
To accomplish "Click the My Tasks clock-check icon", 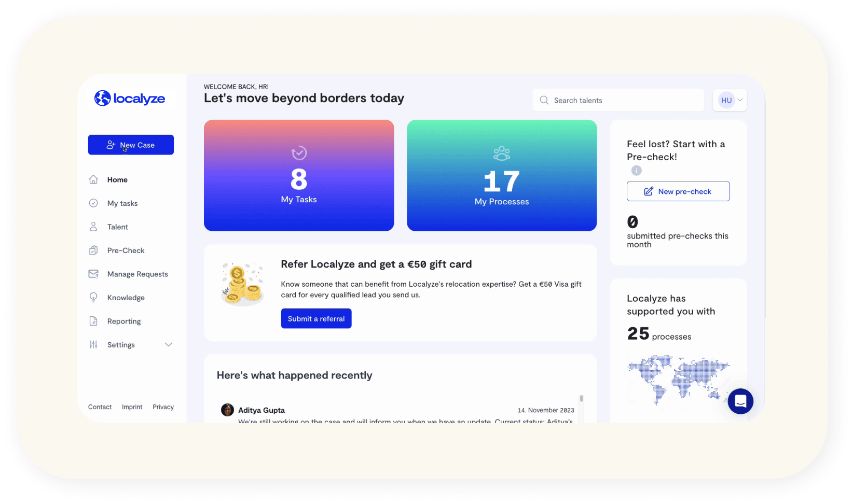I will [299, 153].
